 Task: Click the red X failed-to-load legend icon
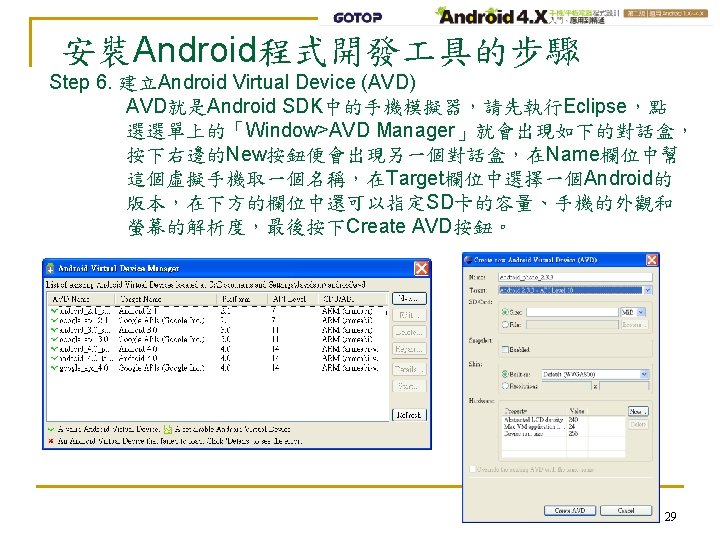click(51, 441)
